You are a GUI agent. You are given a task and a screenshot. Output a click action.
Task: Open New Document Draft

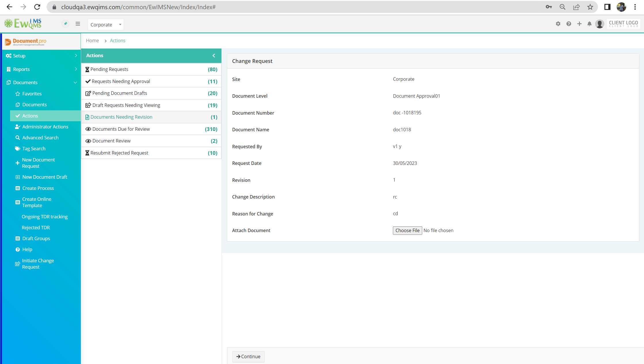(x=45, y=177)
